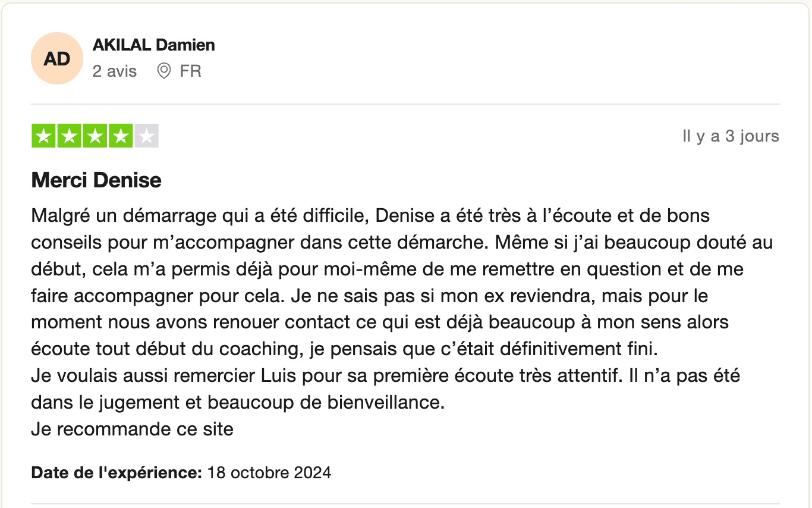Click the fourth green rating star
812x508 pixels.
121,137
